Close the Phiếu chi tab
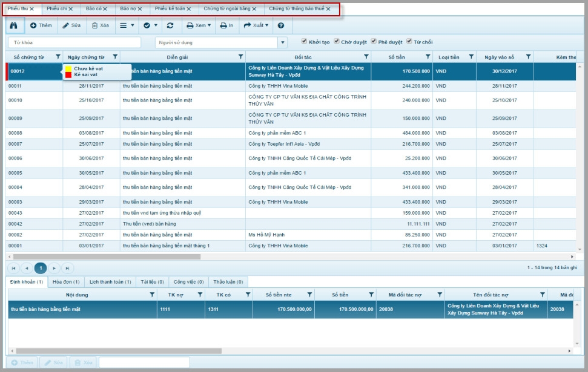588x372 pixels. [71, 9]
